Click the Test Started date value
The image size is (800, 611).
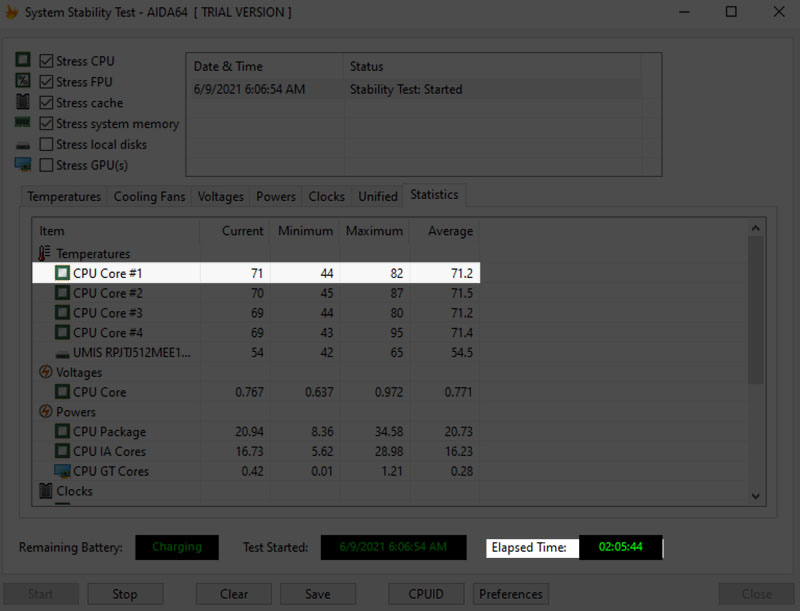(393, 547)
